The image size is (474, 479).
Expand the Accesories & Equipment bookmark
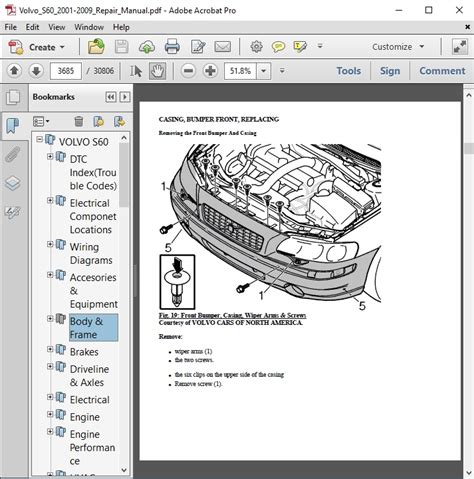[x=50, y=275]
